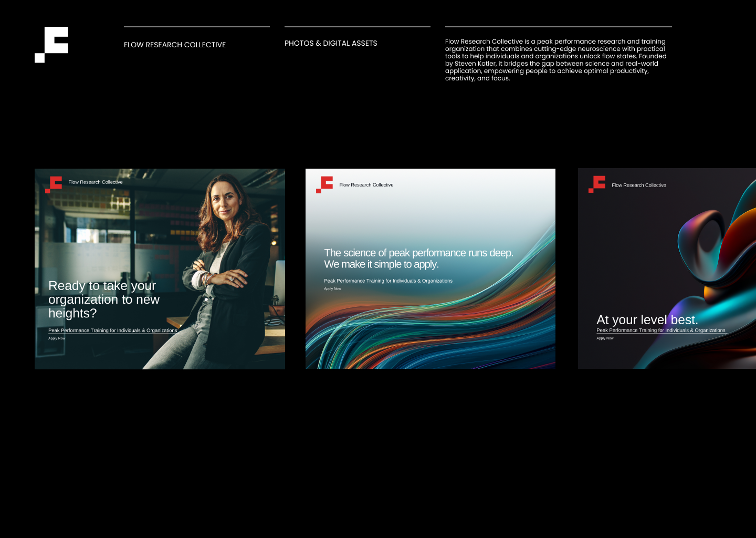
Task: Click 'The science of peak performance' headline
Action: tap(418, 258)
